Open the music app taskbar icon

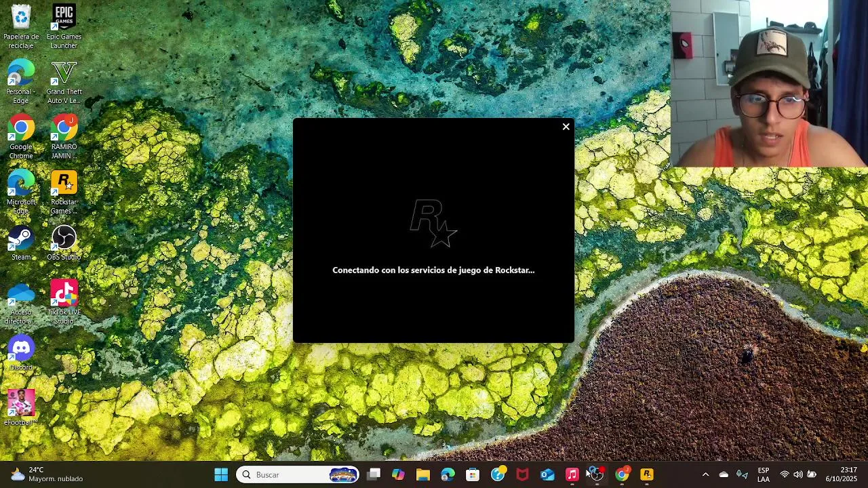572,474
